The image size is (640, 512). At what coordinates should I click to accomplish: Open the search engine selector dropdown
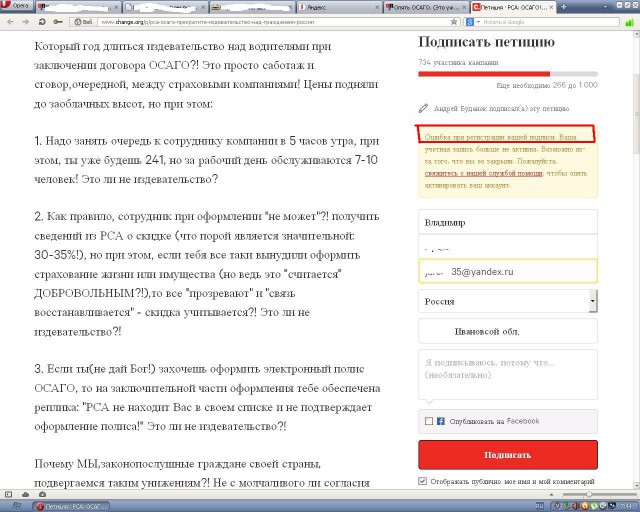473,22
